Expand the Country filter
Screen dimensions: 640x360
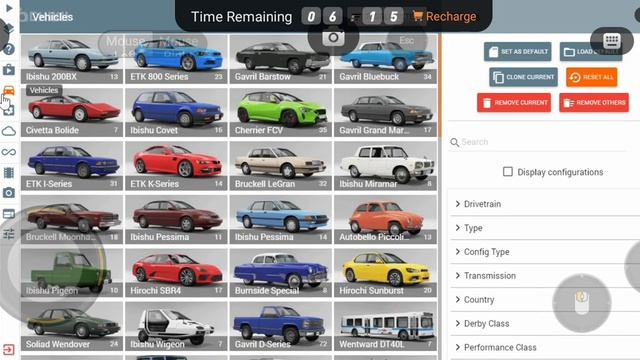(x=545, y=300)
